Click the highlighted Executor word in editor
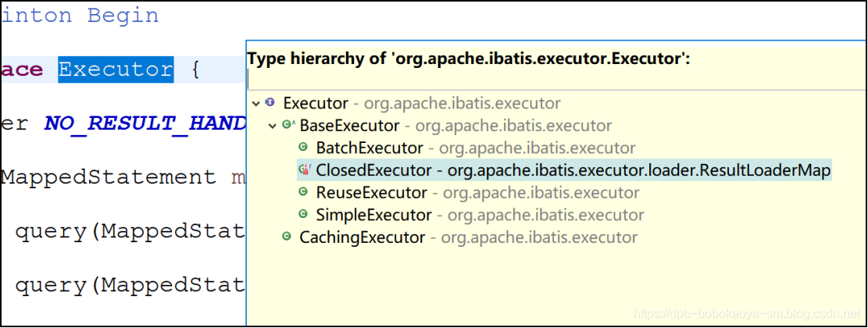868x328 pixels. (116, 70)
